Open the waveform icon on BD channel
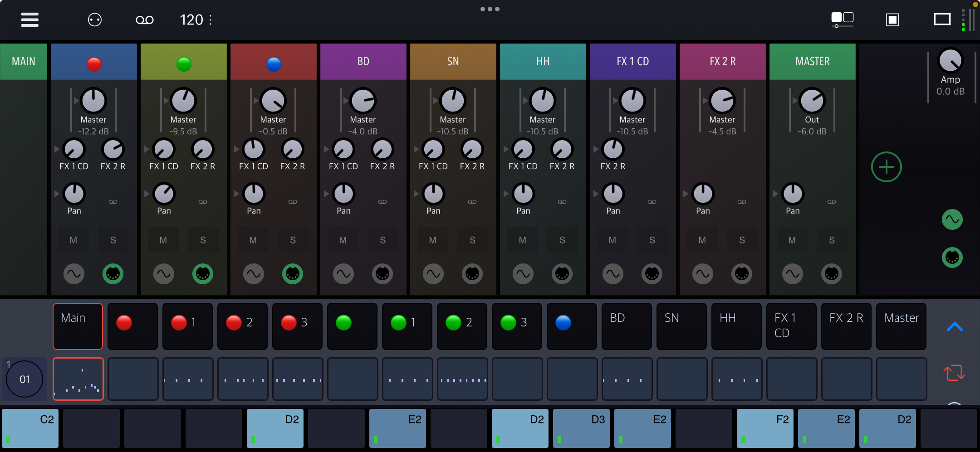Viewport: 980px width, 452px height. click(343, 274)
